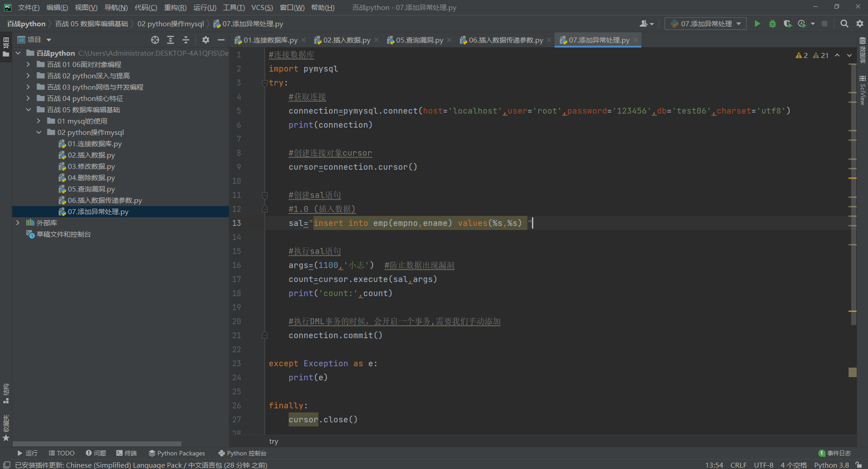
Task: Toggle the Project side tool window button
Action: [x=6, y=48]
